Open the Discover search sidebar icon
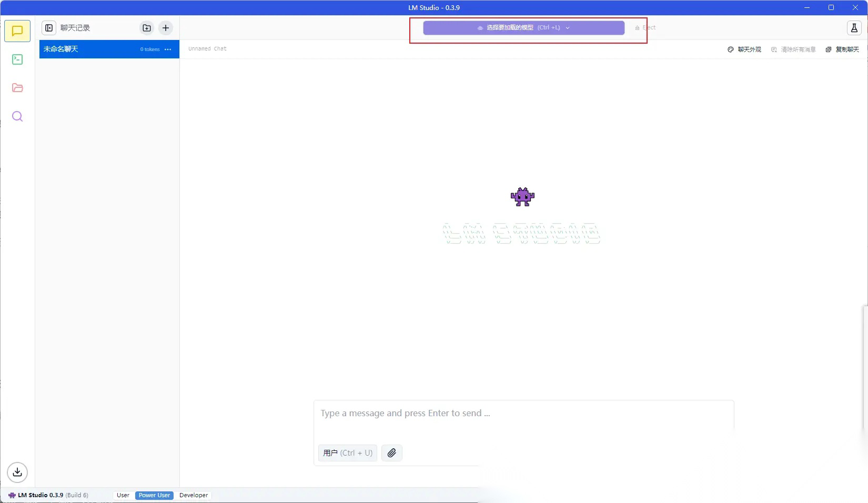This screenshot has height=503, width=868. 17,116
